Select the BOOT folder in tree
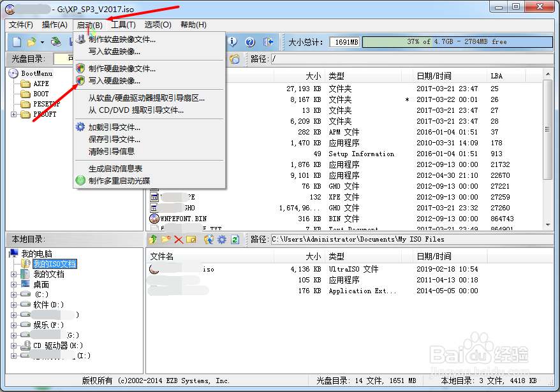The height and width of the screenshot is (392, 560). pos(41,94)
